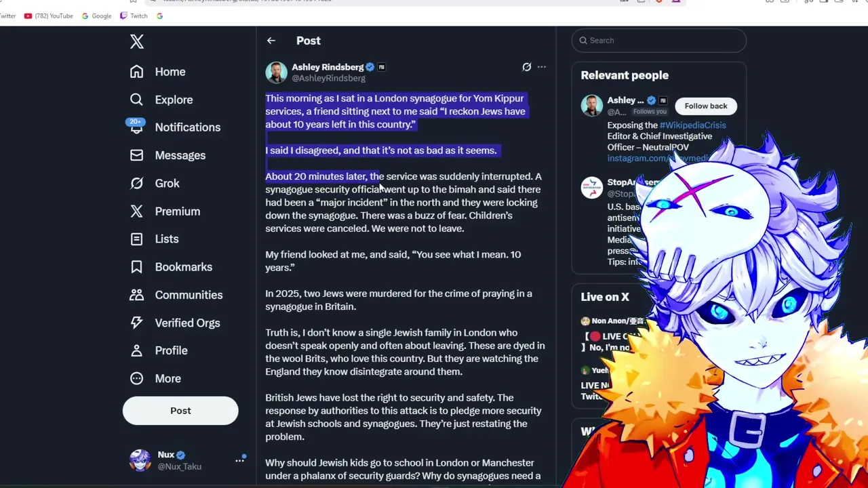Viewport: 868px width, 488px height.
Task: Click the 'Post' page title heading
Action: 309,41
